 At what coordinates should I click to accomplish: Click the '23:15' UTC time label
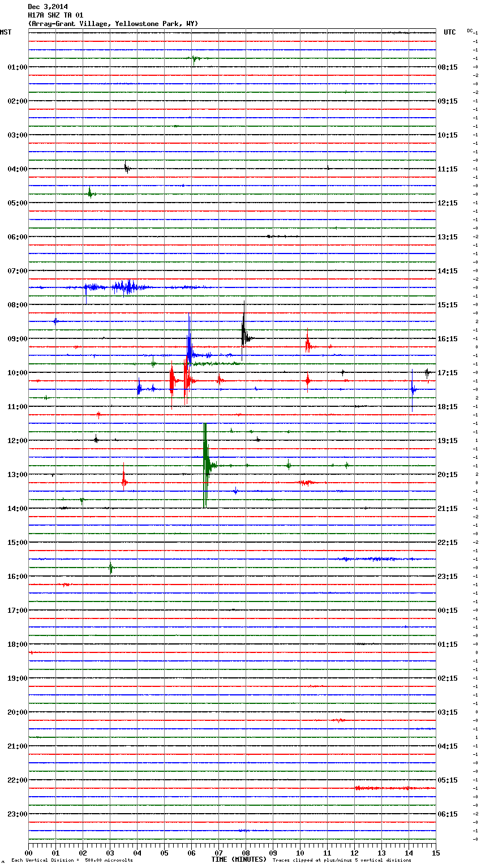(x=448, y=577)
